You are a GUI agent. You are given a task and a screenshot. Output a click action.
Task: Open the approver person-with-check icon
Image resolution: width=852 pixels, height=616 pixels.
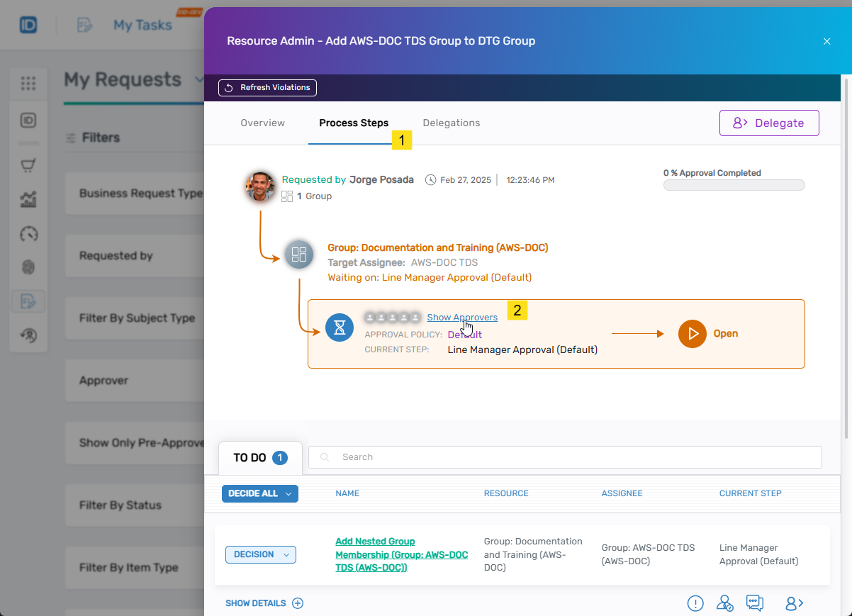(x=724, y=603)
